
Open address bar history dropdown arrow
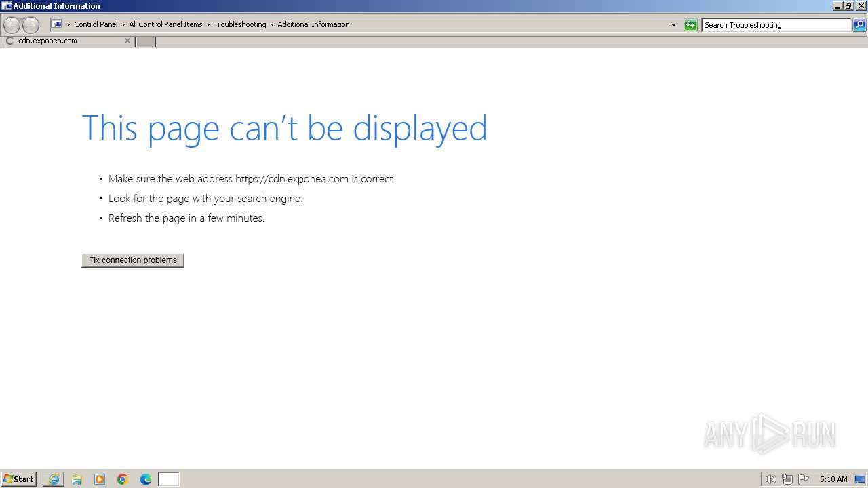pos(673,25)
